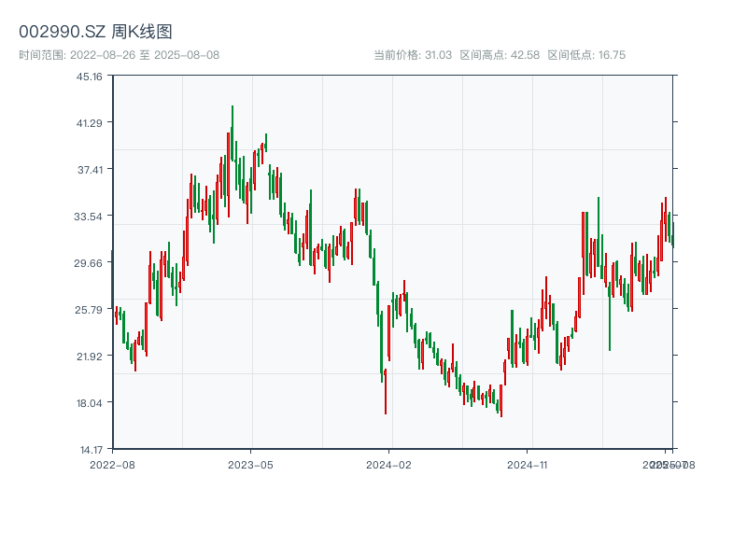747x560 pixels.
Task: Click the 2022-08 x-axis date label
Action: pos(112,464)
